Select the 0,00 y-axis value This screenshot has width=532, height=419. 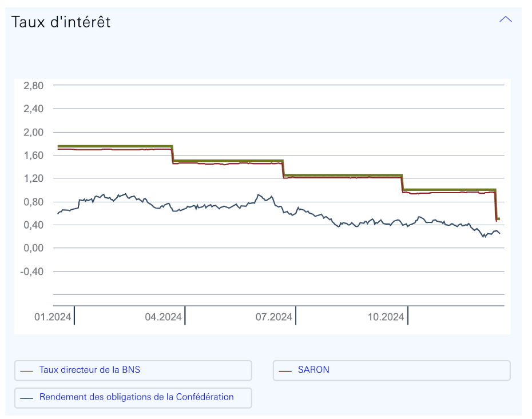tap(34, 248)
